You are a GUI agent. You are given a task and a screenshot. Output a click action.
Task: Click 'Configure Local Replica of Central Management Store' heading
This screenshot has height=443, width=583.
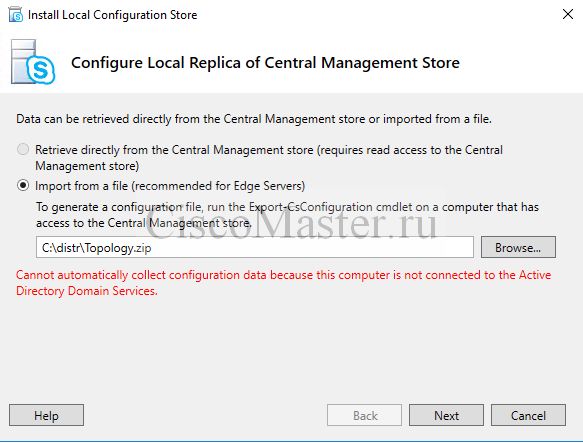pos(265,63)
